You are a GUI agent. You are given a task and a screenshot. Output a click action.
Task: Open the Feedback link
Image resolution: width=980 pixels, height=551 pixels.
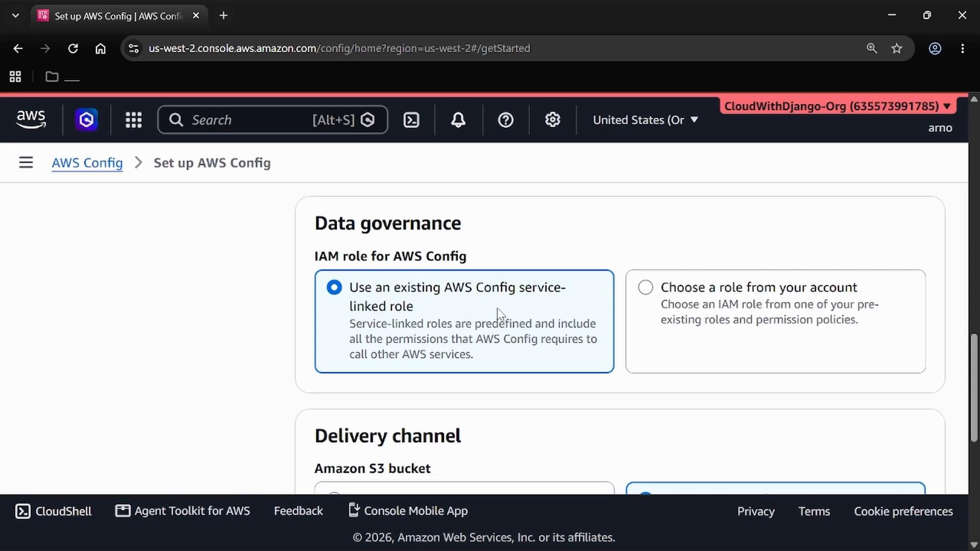tap(299, 511)
